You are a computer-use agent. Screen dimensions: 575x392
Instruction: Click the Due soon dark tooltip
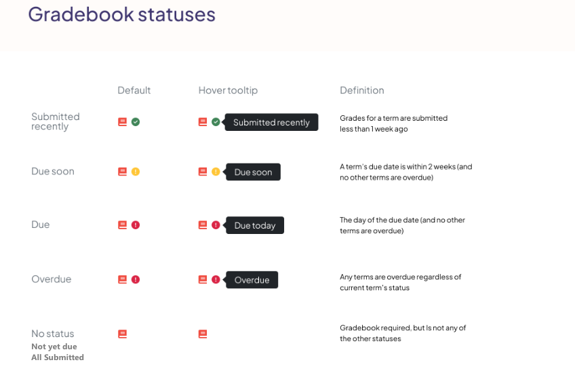click(253, 172)
